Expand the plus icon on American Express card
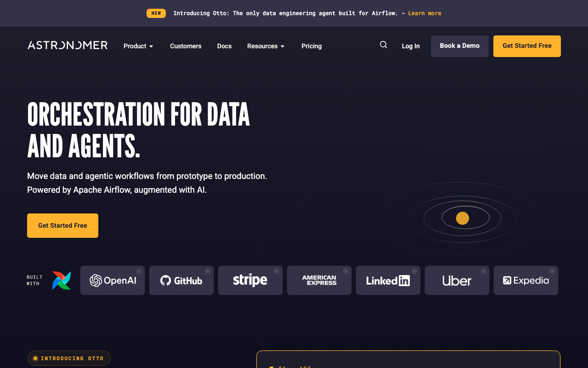Screen dimensions: 588x368 [x=346, y=271]
